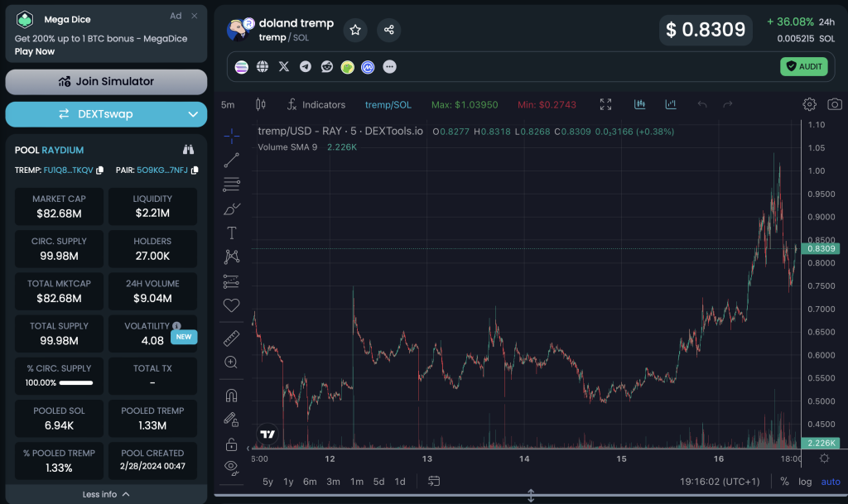Screen dimensions: 848x504
Task: Select the brush drawing tool
Action: tap(232, 209)
